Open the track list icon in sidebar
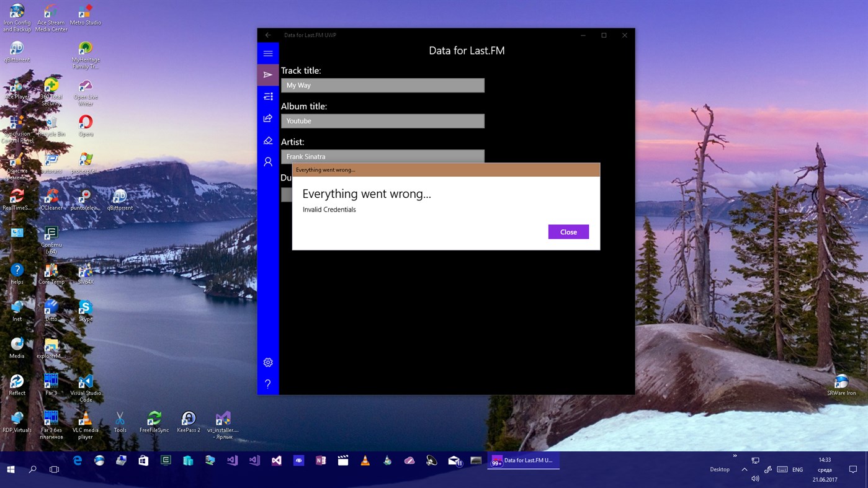 pos(268,97)
